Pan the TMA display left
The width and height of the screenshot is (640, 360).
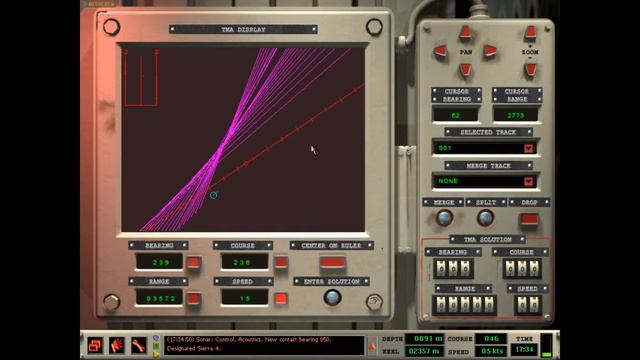click(440, 51)
